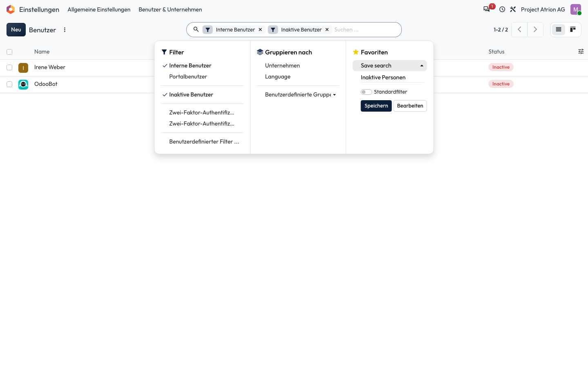Edit the Inaktive Personen favorite name field

(x=392, y=77)
